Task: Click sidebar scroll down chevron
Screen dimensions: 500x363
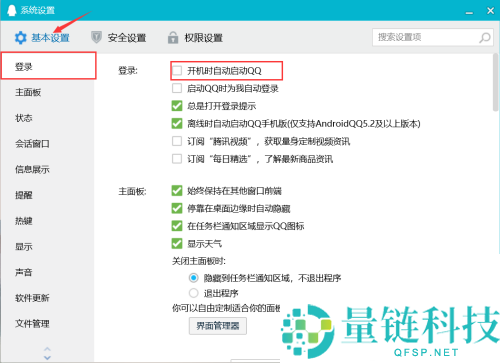Action: 47,357
